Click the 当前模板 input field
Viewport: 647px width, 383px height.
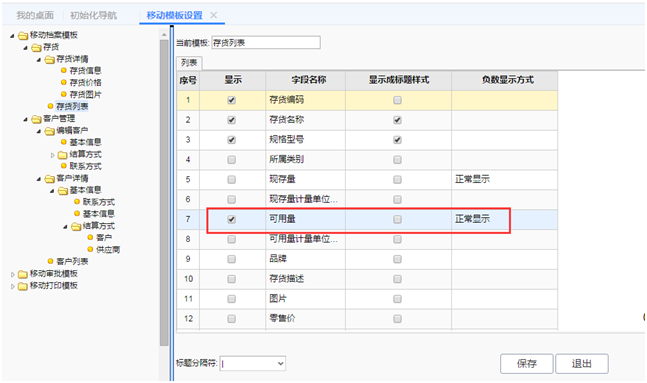click(266, 43)
